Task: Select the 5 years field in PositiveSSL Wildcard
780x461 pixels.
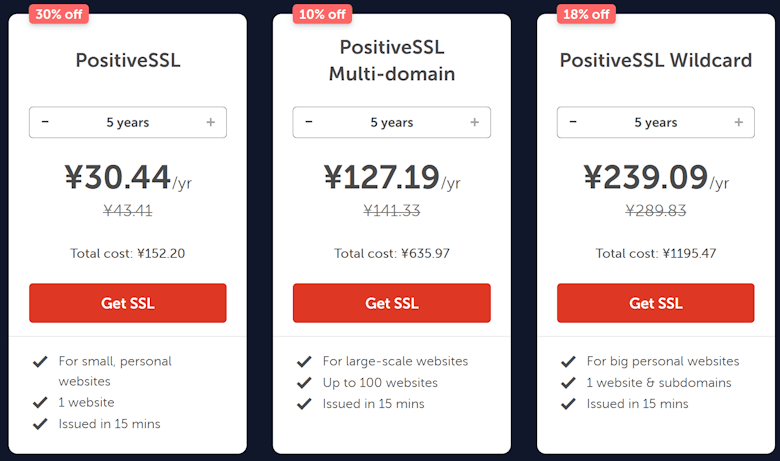Action: tap(656, 122)
